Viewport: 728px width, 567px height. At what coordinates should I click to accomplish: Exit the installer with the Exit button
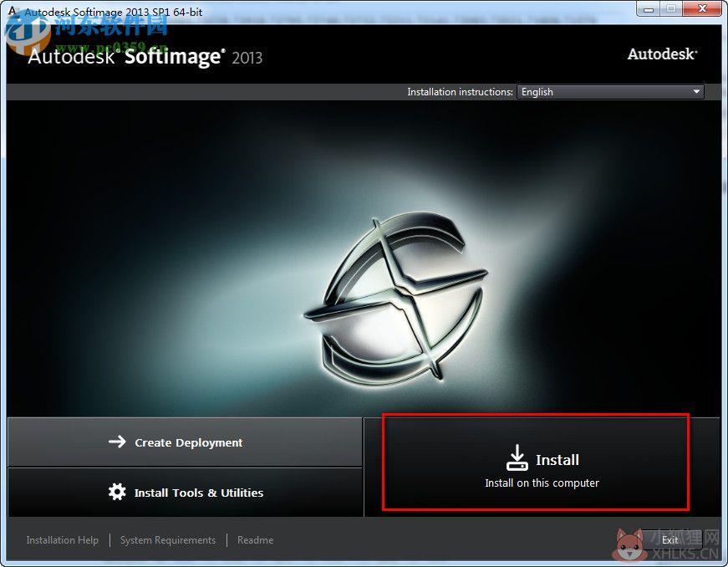coord(669,539)
